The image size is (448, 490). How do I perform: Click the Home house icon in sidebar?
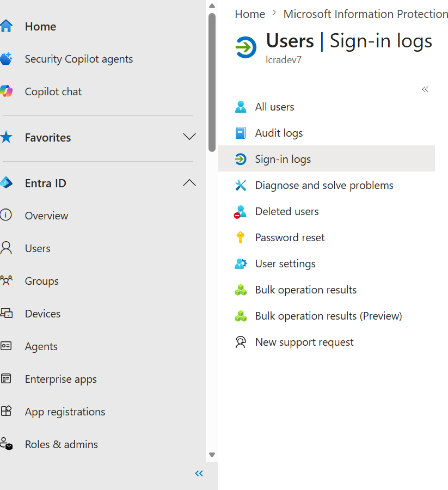tap(6, 26)
